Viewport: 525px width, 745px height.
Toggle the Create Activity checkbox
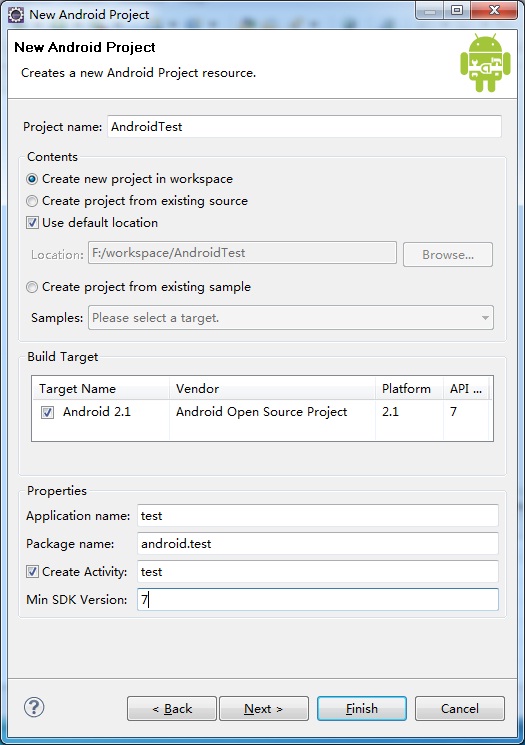point(32,572)
